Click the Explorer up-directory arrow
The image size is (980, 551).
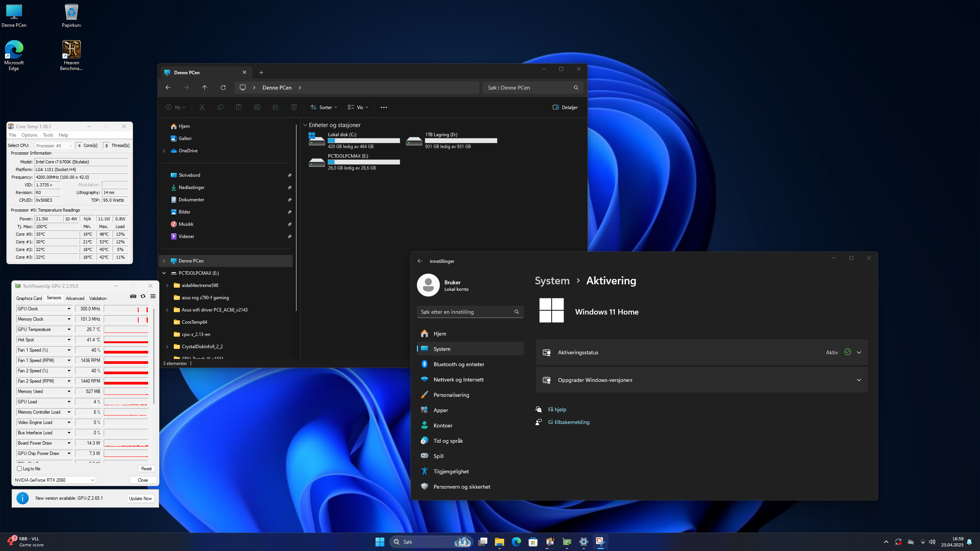coord(205,88)
